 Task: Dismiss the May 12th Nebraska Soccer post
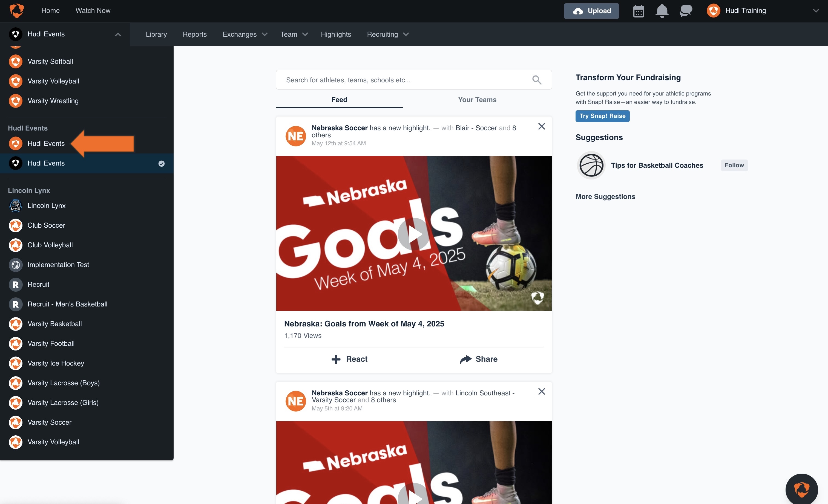[x=541, y=127]
